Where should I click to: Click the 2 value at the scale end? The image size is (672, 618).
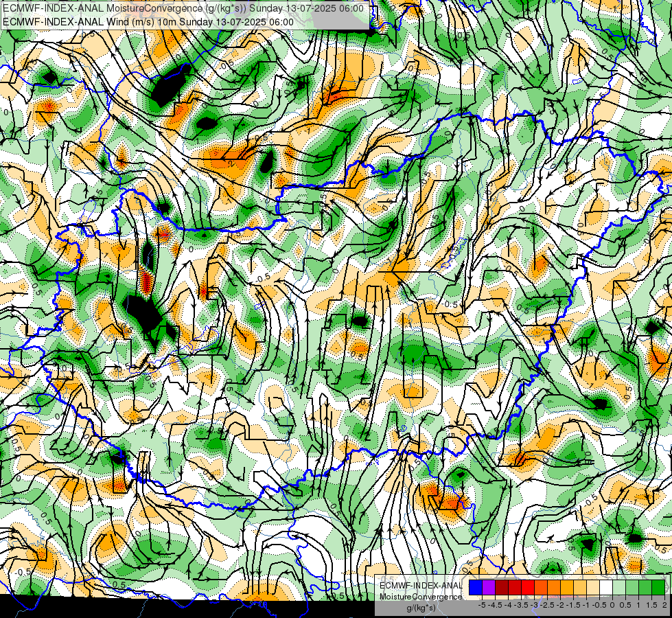click(x=664, y=605)
